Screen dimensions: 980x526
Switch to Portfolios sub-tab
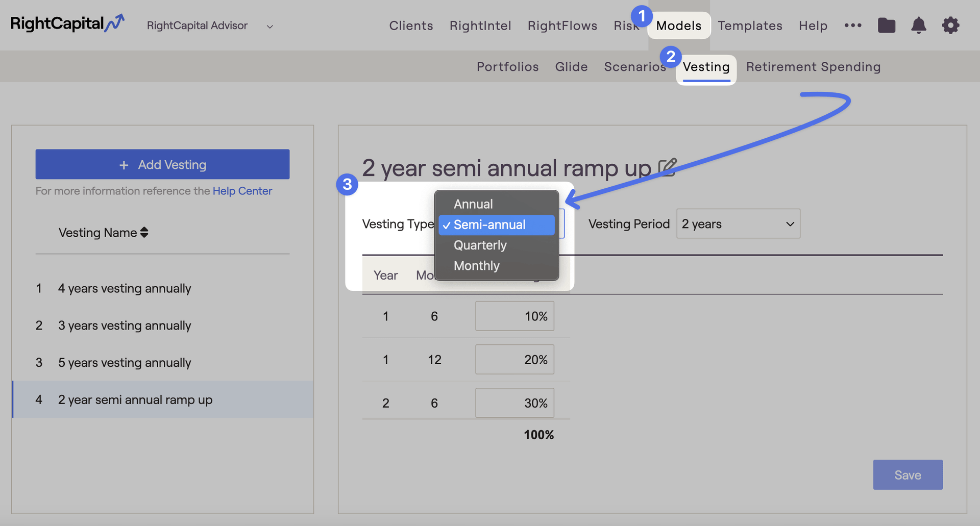click(508, 67)
